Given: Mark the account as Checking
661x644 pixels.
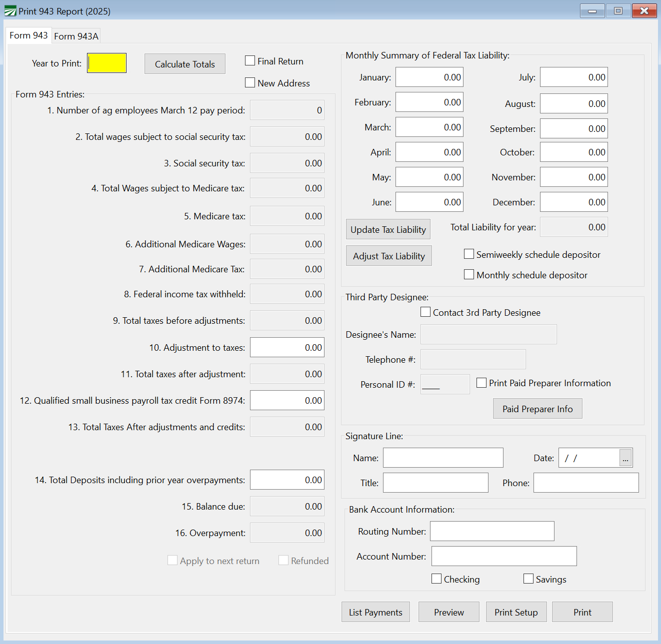Looking at the screenshot, I should coord(436,579).
